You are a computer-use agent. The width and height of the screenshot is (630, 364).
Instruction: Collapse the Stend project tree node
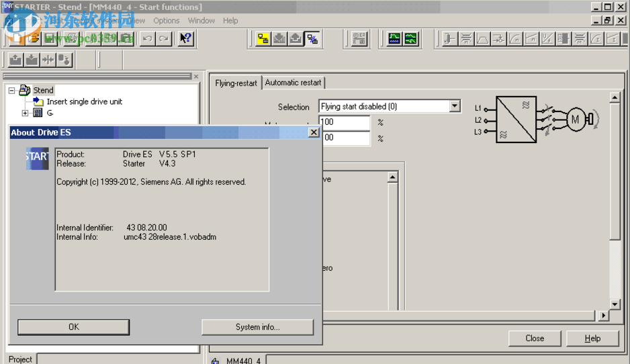11,91
